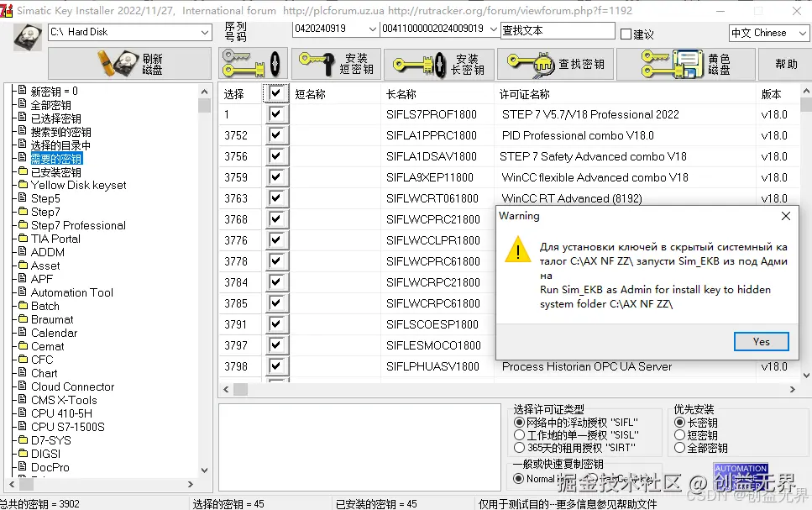The image size is (812, 510).
Task: Select 需要的密钥 in the tree
Action: pyautogui.click(x=56, y=159)
